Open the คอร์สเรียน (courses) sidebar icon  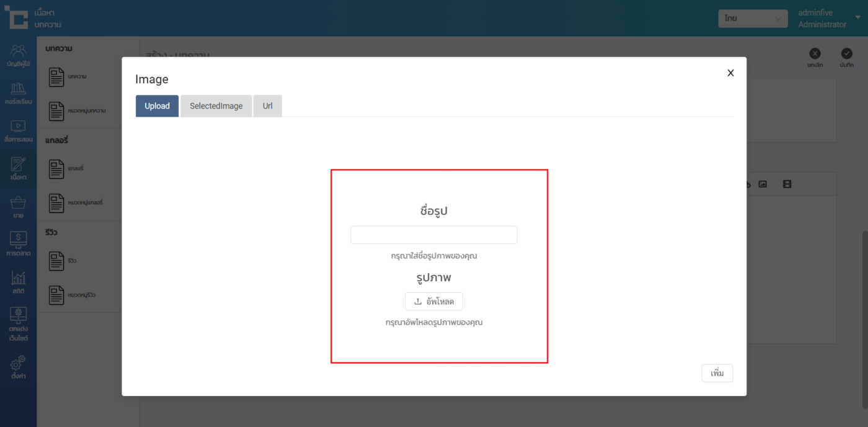[x=18, y=93]
